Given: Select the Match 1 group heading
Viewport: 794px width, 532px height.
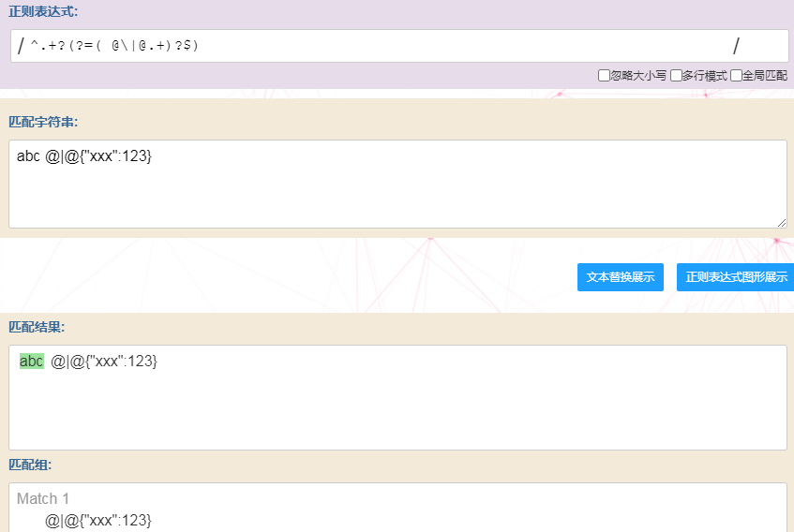Looking at the screenshot, I should pyautogui.click(x=43, y=498).
